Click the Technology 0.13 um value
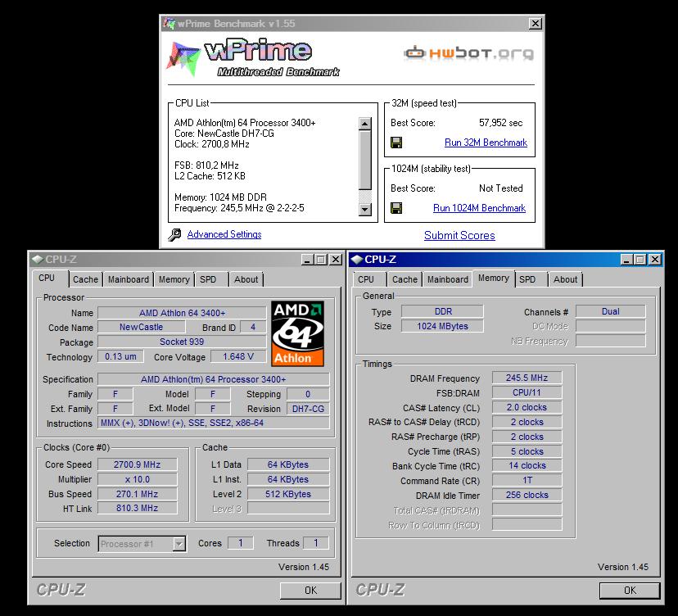Screen dimensions: 678x616 pos(120,356)
